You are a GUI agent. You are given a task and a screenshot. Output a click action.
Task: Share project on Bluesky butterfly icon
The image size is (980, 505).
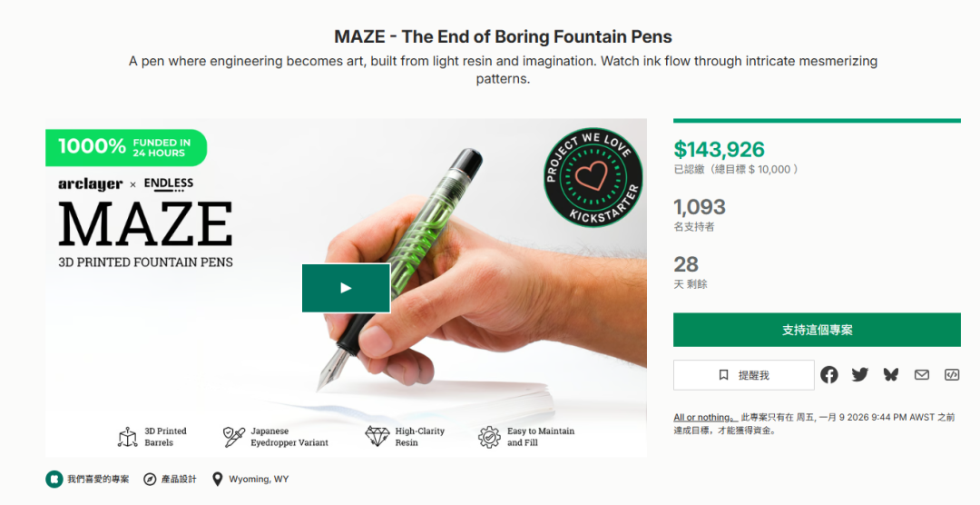[891, 374]
